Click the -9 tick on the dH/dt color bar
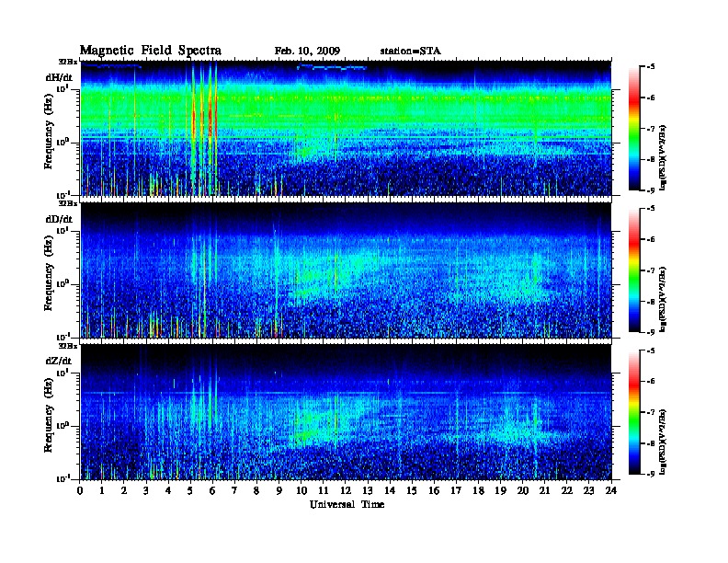 coord(651,190)
